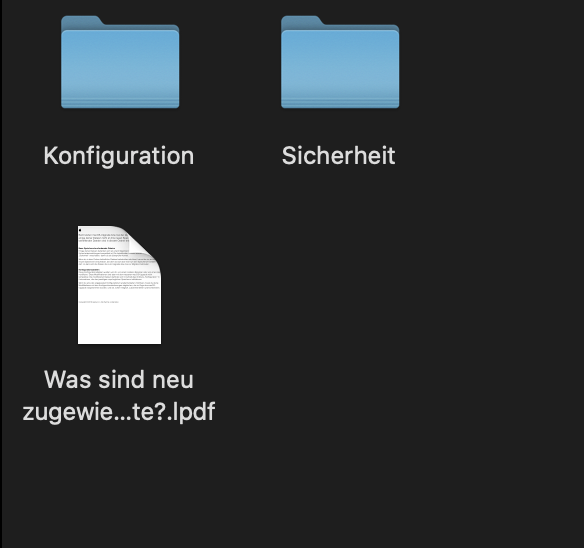Select the Sicherheit folder icon
The height and width of the screenshot is (548, 584).
point(340,62)
